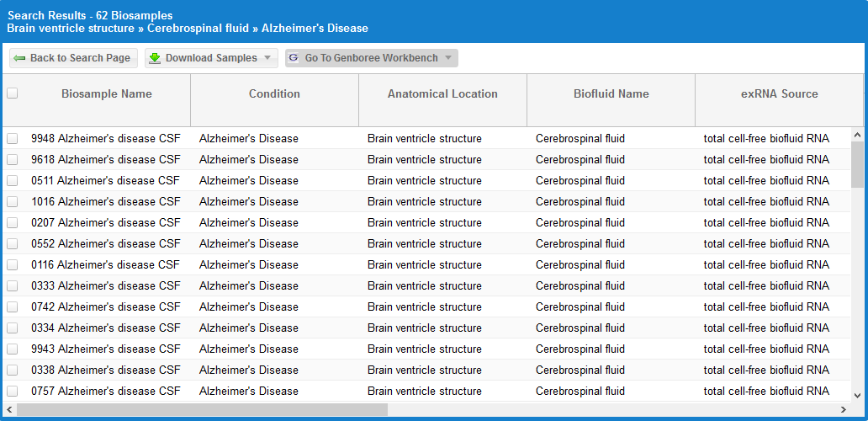Toggle the select-all checkbox in header
Viewport: 868px width, 421px height.
click(x=12, y=93)
